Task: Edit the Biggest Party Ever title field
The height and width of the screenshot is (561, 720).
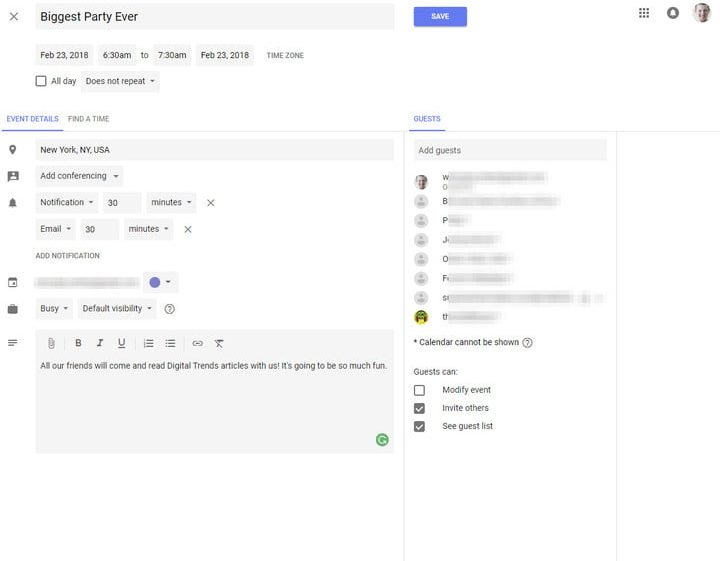Action: click(x=215, y=17)
